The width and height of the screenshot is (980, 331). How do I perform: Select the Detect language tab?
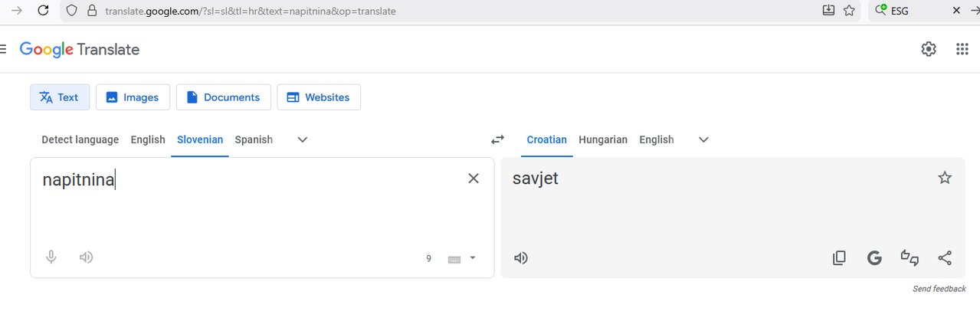80,139
